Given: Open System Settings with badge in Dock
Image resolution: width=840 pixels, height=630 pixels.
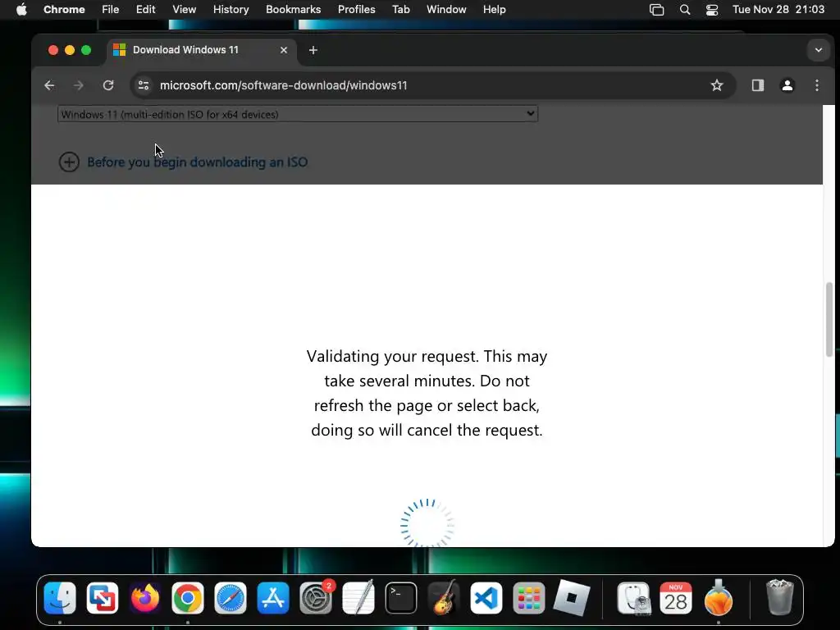Looking at the screenshot, I should 316,598.
